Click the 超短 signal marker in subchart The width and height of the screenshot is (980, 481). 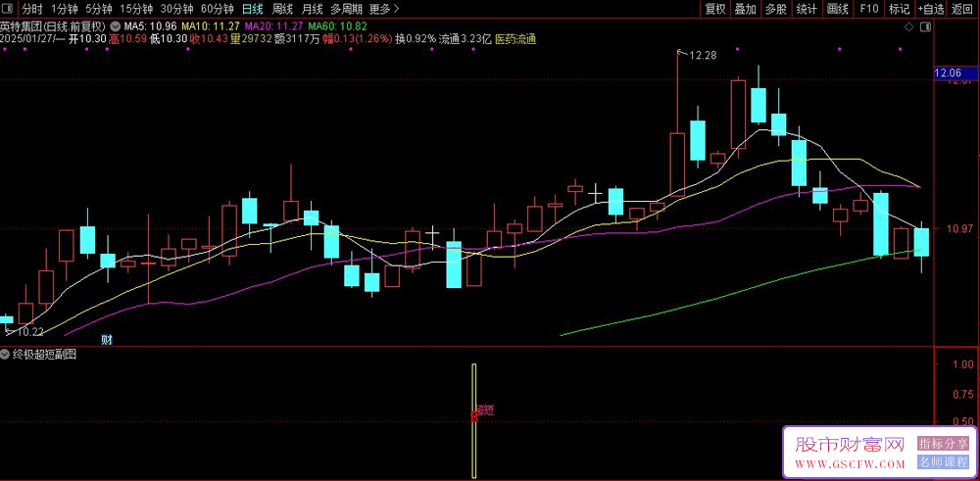(485, 409)
